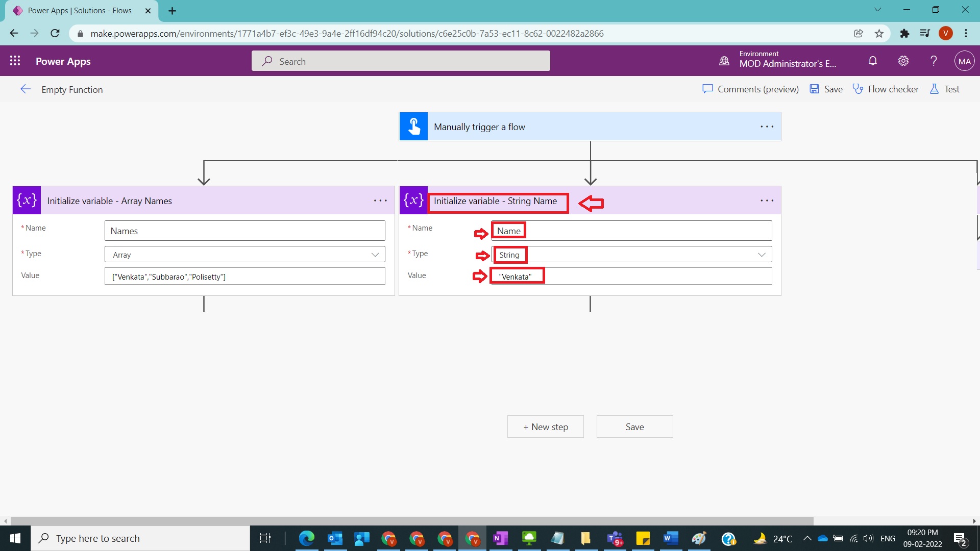Click the Test beaker icon
980x551 pixels.
(x=934, y=89)
